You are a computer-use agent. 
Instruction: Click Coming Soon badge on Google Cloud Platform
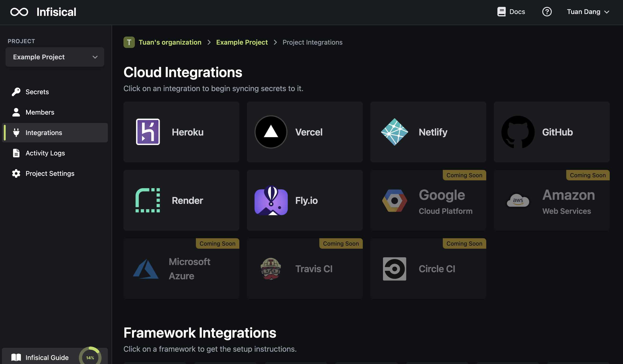click(464, 175)
